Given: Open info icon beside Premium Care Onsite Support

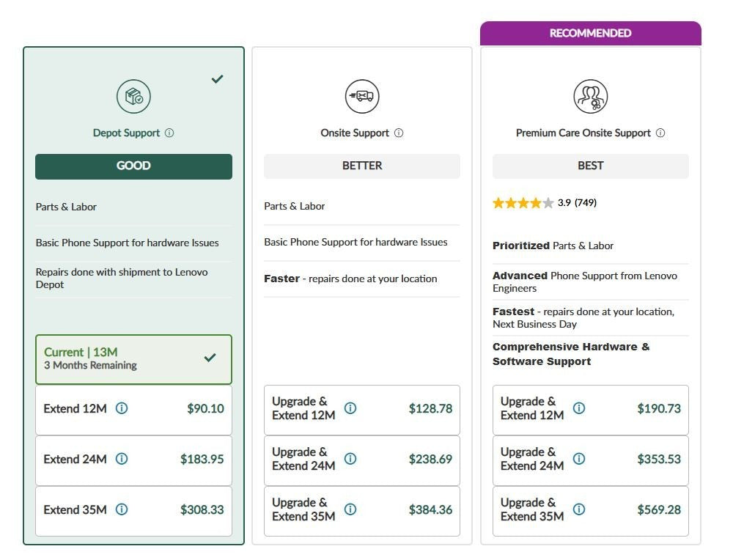Looking at the screenshot, I should (660, 133).
